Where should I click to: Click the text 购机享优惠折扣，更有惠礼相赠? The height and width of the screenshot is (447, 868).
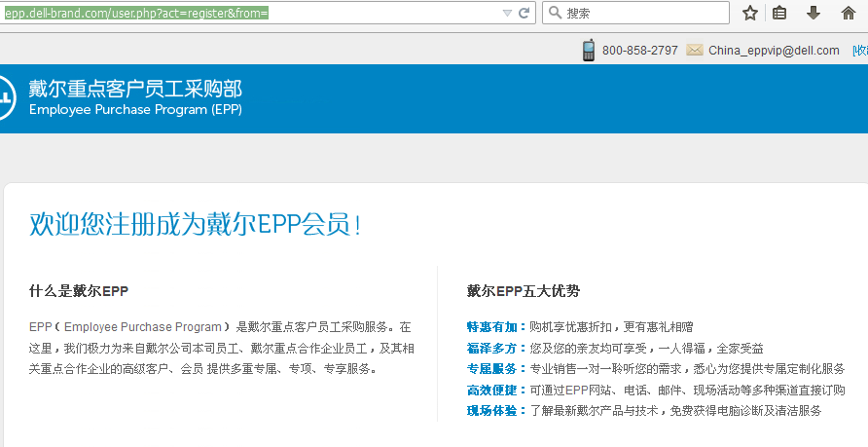(611, 327)
